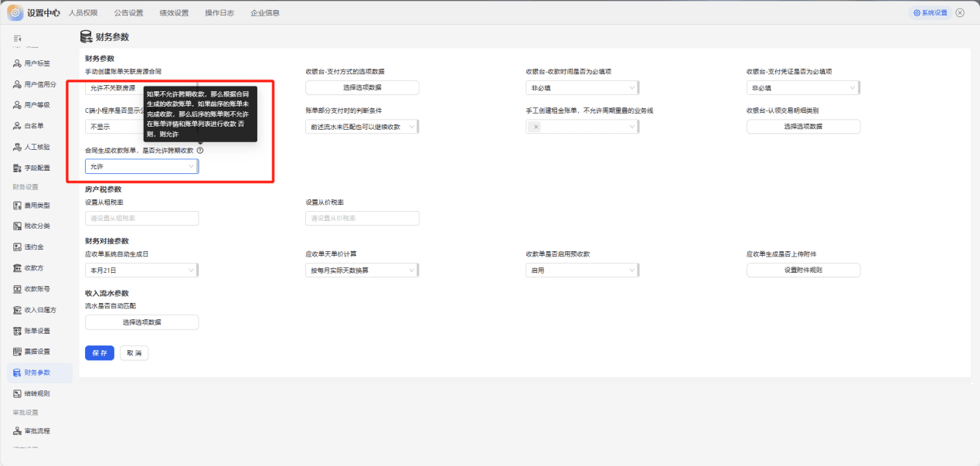The width and height of the screenshot is (980, 466).
Task: Remove the tag in 手工创建租金账单 field
Action: [x=535, y=127]
